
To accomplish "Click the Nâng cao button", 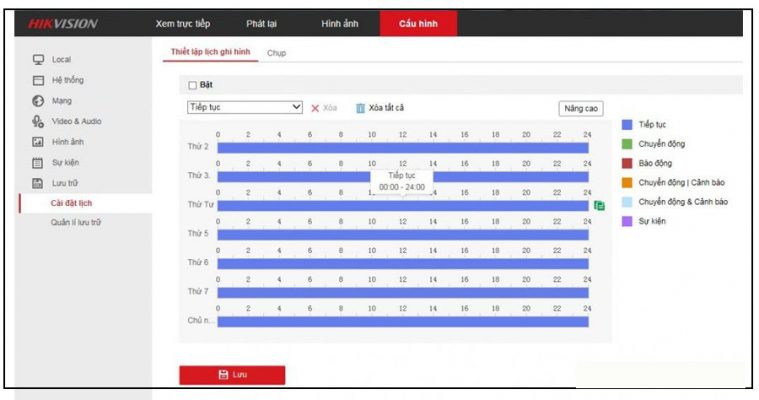I will point(580,108).
